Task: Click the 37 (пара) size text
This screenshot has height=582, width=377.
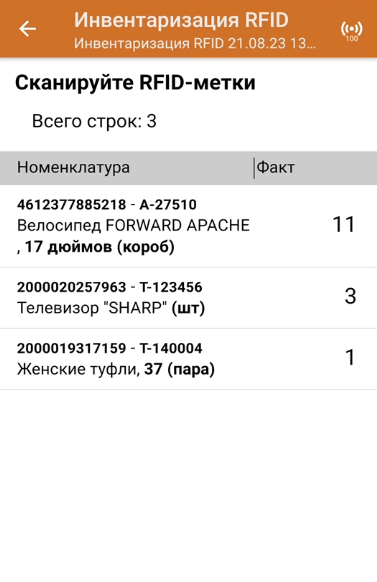Action: [180, 369]
